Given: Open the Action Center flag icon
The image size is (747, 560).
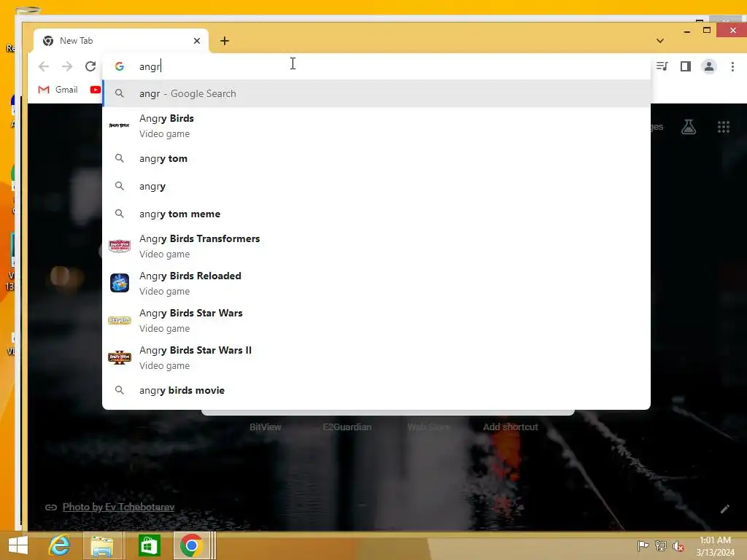Looking at the screenshot, I should pyautogui.click(x=643, y=545).
